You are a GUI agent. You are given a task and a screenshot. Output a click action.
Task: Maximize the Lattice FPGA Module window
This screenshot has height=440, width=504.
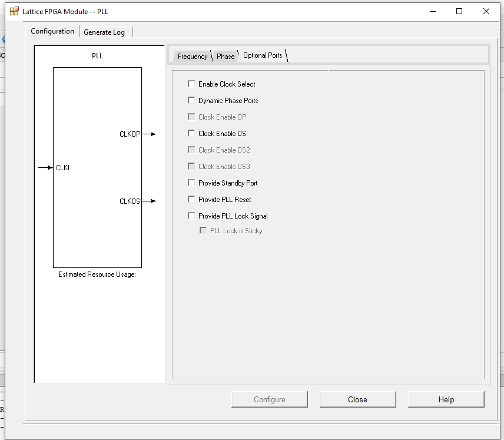459,12
